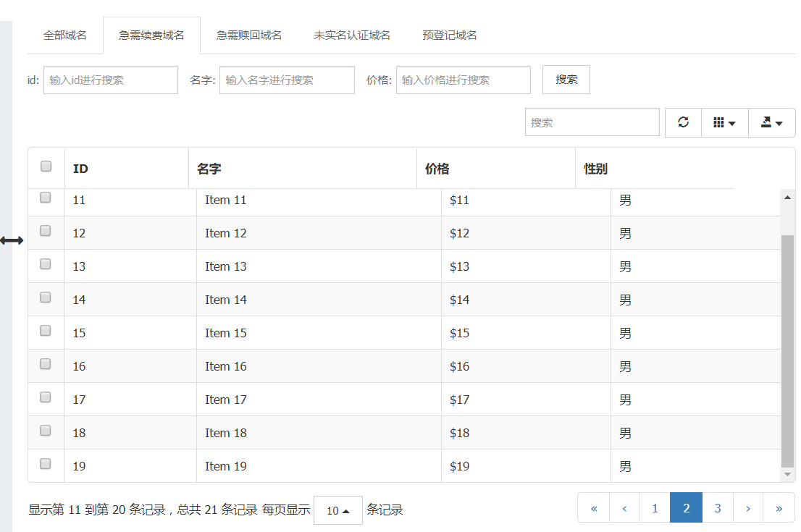Viewport: 801px width, 532px height.
Task: Click the table toolbar 搜索 text box
Action: click(592, 122)
